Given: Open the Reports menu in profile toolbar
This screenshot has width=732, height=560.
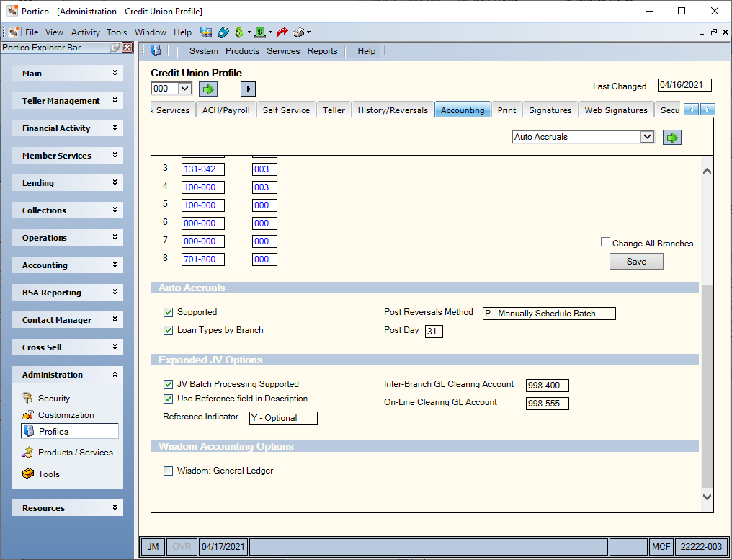Looking at the screenshot, I should pos(322,51).
